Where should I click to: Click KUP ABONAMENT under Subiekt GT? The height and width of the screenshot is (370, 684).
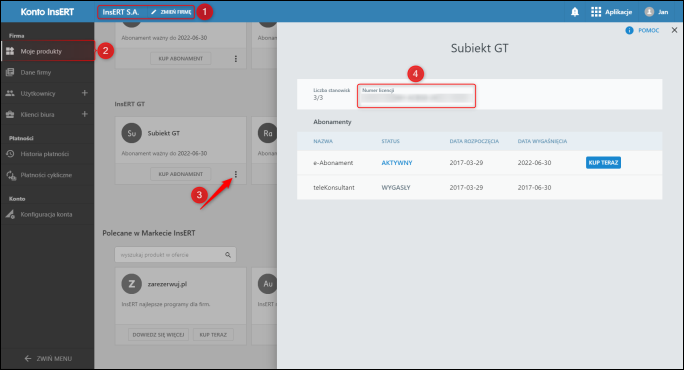[181, 174]
